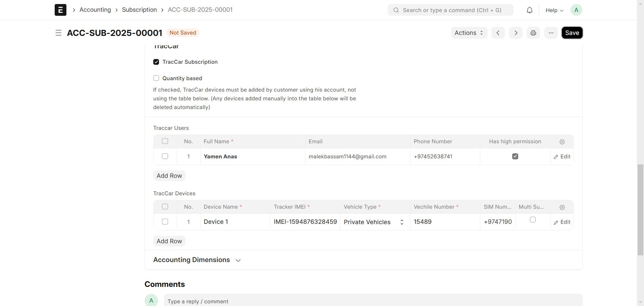Select all rows in TracCar Devices table
Viewport: 644px width, 306px height.
pos(165,207)
